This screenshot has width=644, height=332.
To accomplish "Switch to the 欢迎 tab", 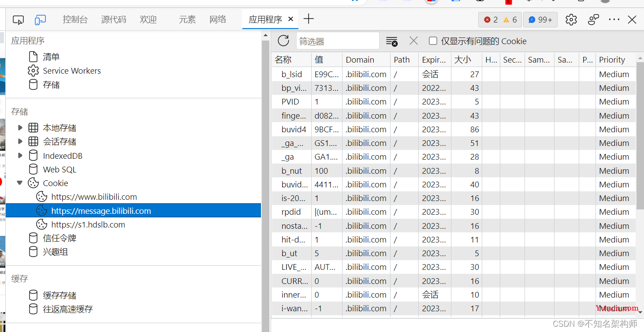I will click(x=149, y=19).
